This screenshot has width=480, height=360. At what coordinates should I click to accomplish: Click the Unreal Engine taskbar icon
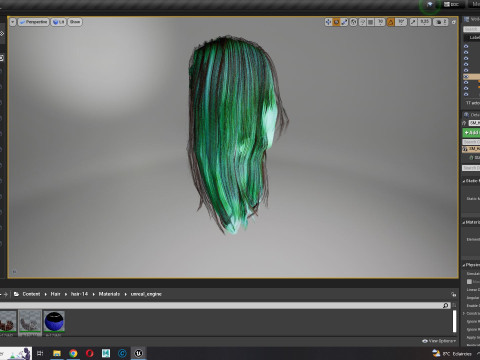(x=138, y=353)
